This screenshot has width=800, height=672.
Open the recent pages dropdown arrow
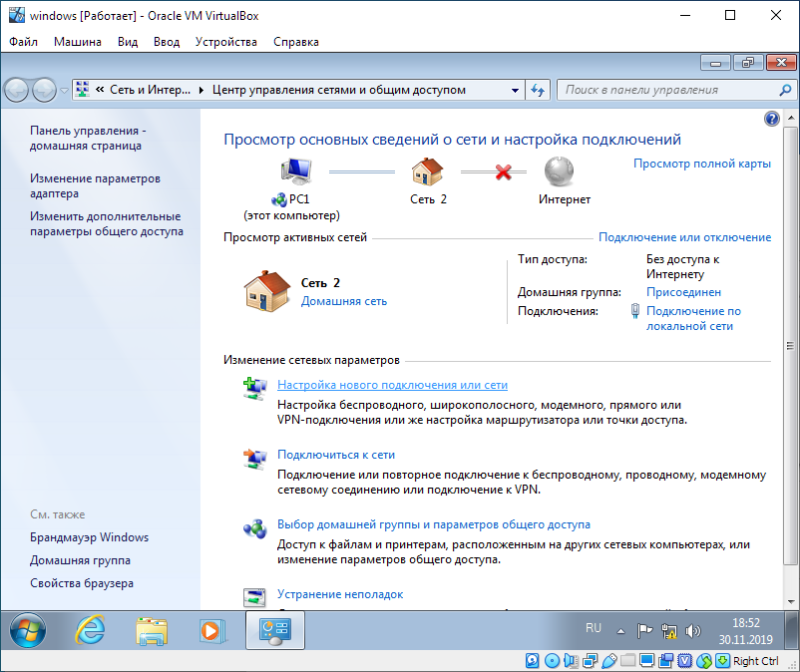click(65, 90)
